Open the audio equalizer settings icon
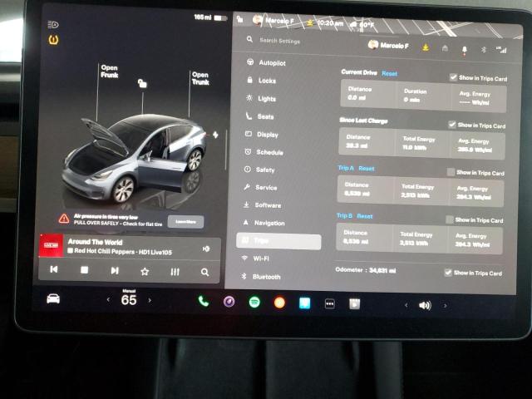Screen dimensions: 532x399 [175, 271]
